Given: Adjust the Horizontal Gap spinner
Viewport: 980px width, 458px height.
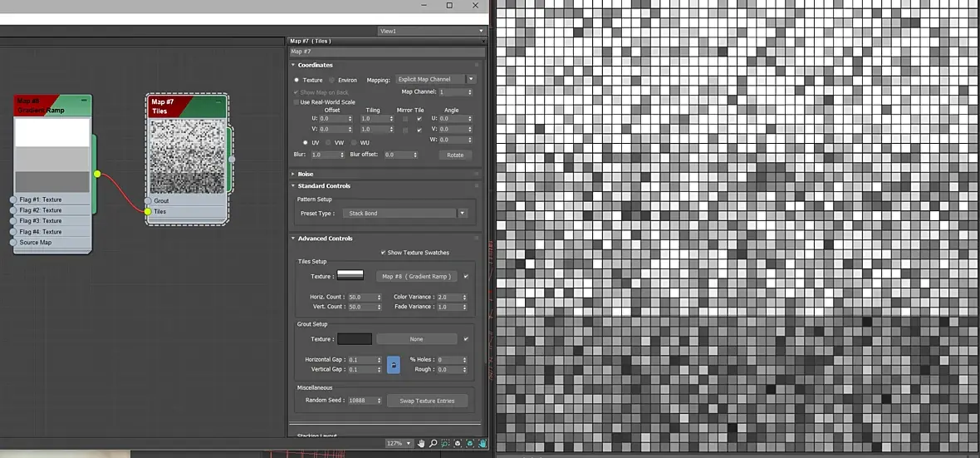Looking at the screenshot, I should tap(379, 361).
